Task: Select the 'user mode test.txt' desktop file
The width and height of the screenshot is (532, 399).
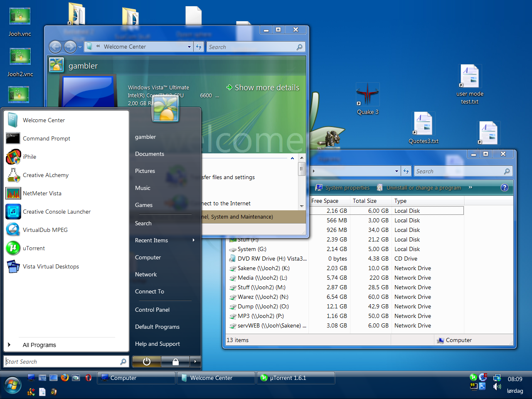Action: coord(470,84)
